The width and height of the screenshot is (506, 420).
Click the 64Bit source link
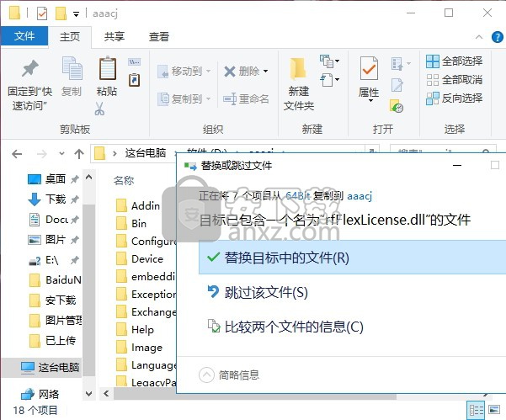coord(298,195)
